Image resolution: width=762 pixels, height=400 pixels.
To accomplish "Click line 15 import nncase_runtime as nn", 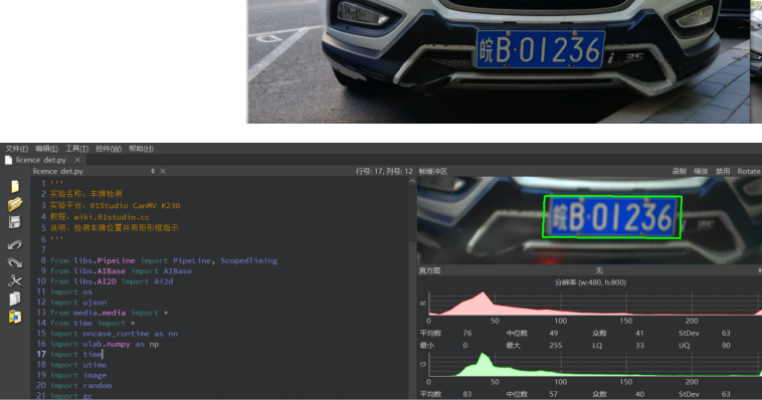I will (114, 333).
